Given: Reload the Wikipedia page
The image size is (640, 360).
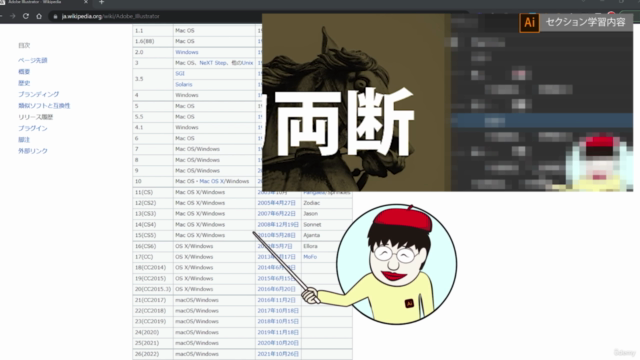Looking at the screenshot, I should pyautogui.click(x=26, y=16).
